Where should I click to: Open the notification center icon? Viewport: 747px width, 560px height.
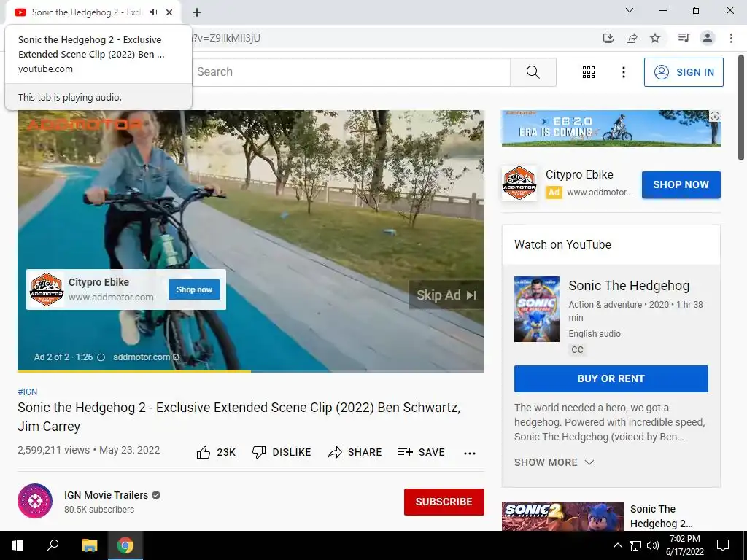(x=723, y=545)
